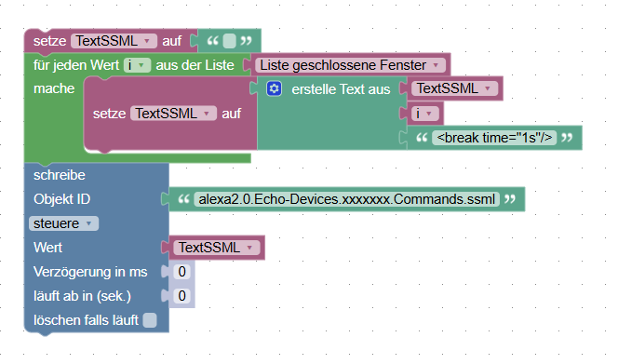The height and width of the screenshot is (364, 618).
Task: Toggle the löschen falls läuft checkbox
Action: click(x=150, y=320)
